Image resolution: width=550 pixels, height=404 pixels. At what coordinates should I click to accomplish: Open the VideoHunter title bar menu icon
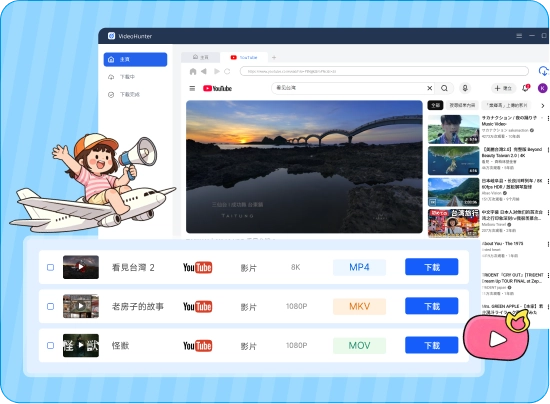[519, 36]
